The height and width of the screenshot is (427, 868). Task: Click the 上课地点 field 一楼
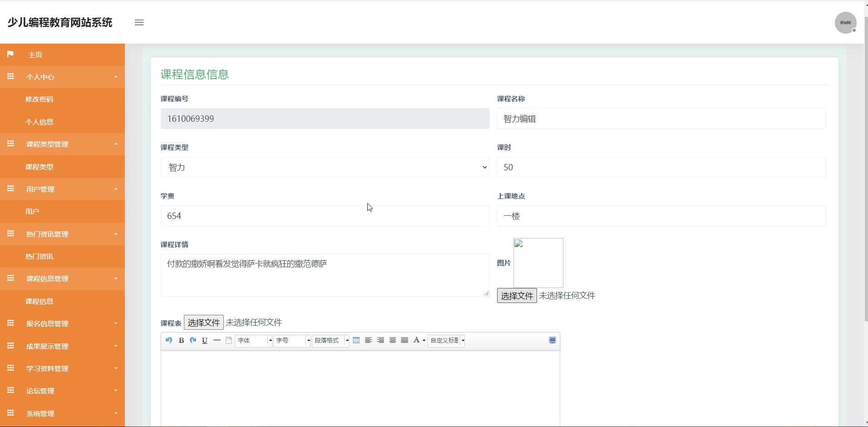pyautogui.click(x=661, y=216)
